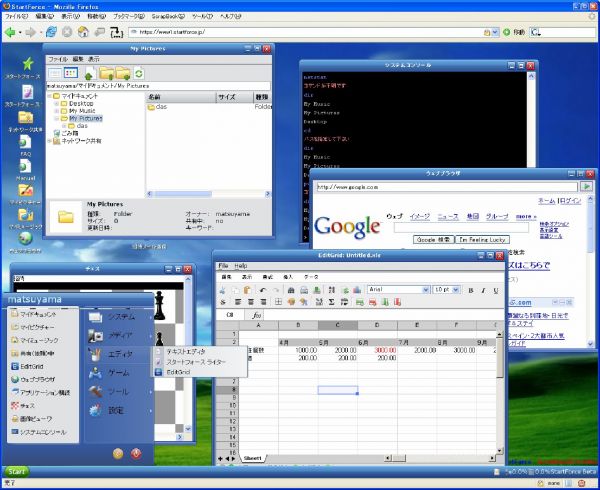Open the 10 pt font size dropdown
Viewport: 600px width, 490px height.
pos(446,289)
